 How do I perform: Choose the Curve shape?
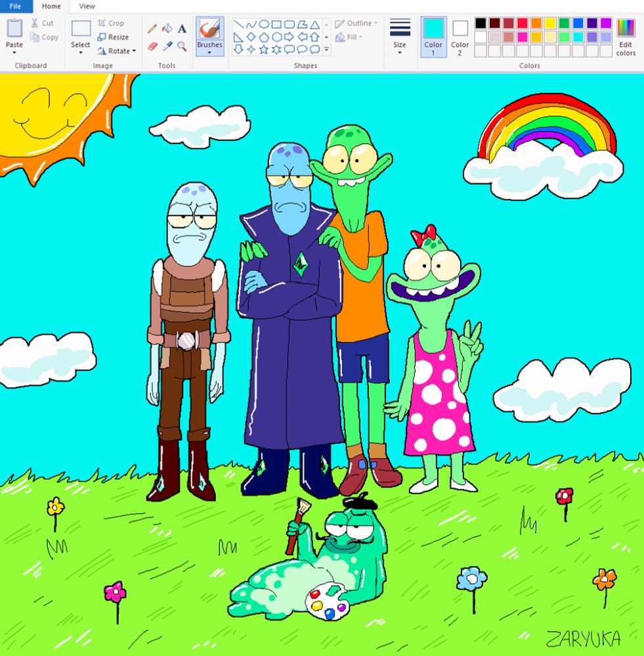pyautogui.click(x=251, y=24)
